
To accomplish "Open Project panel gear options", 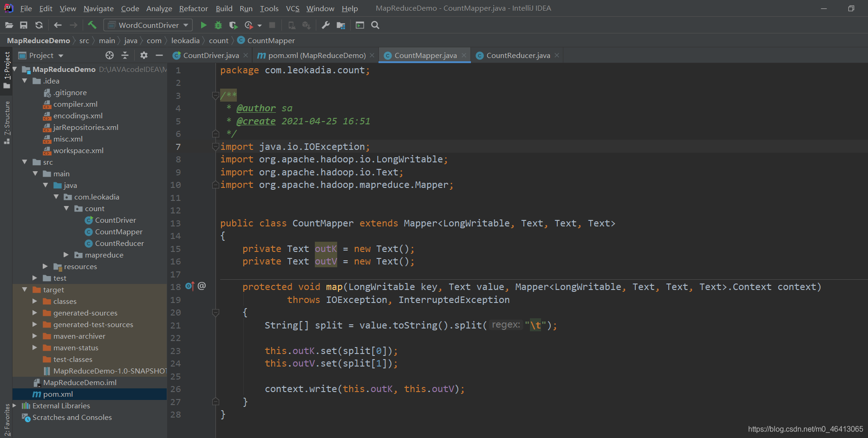I will (x=144, y=55).
